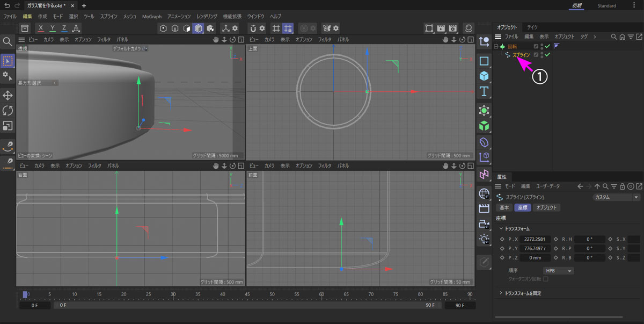Click the Text spline 'T' icon
644x324 pixels.
[x=484, y=91]
